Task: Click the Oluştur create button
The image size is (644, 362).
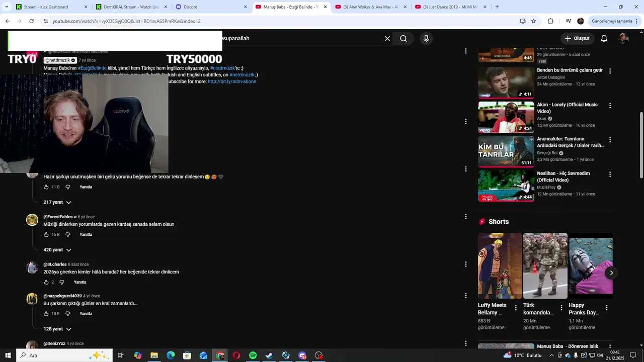Action: click(x=577, y=39)
